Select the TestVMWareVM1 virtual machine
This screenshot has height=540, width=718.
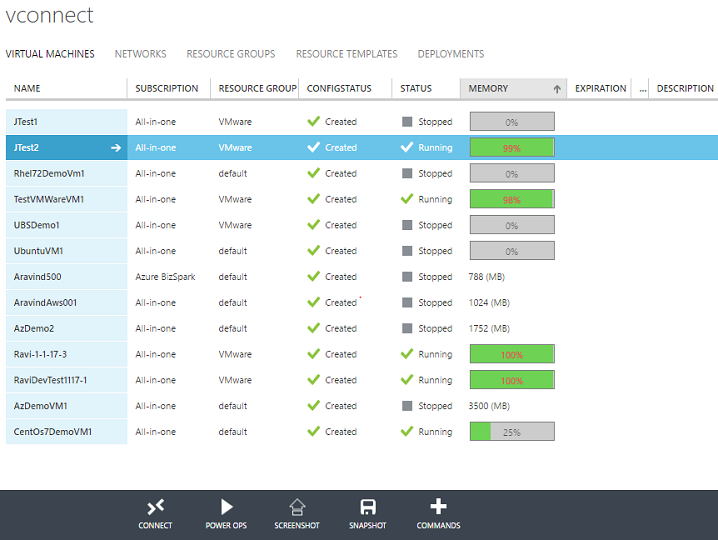[x=49, y=199]
